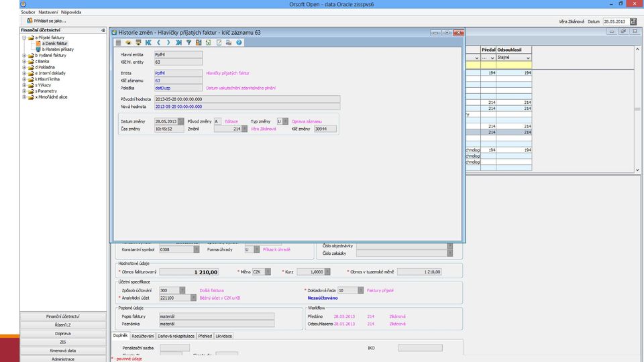644x362 pixels.
Task: Open the Měna CZK lookup button
Action: (x=268, y=271)
